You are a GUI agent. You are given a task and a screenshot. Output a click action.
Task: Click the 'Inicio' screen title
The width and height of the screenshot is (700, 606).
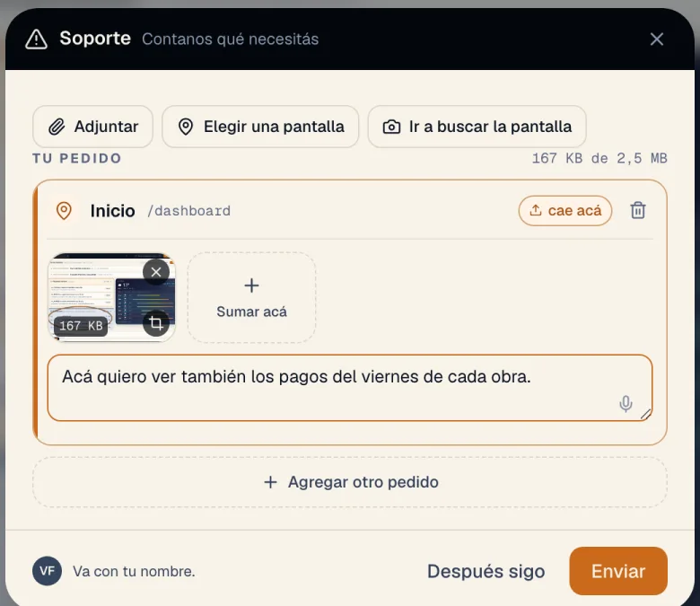pos(112,211)
